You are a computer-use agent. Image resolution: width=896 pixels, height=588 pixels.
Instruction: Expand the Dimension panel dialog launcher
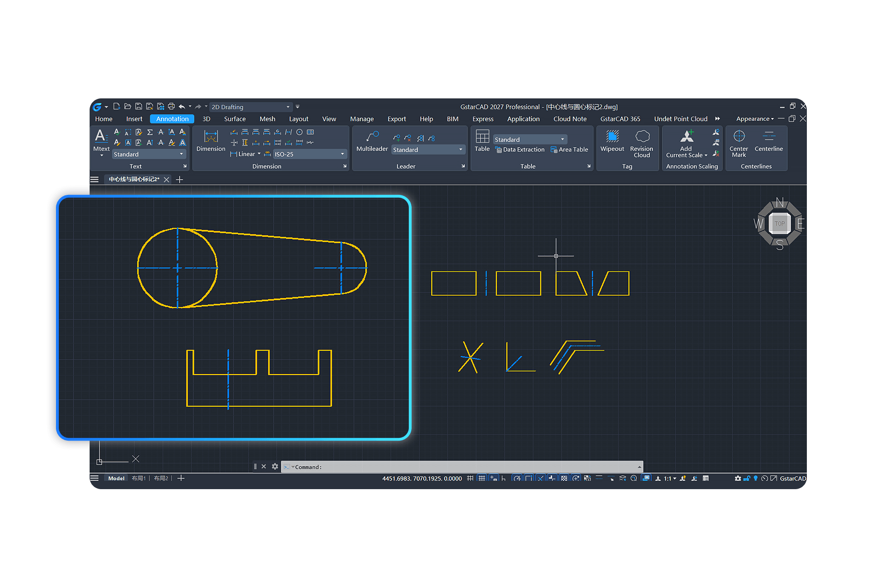click(345, 166)
